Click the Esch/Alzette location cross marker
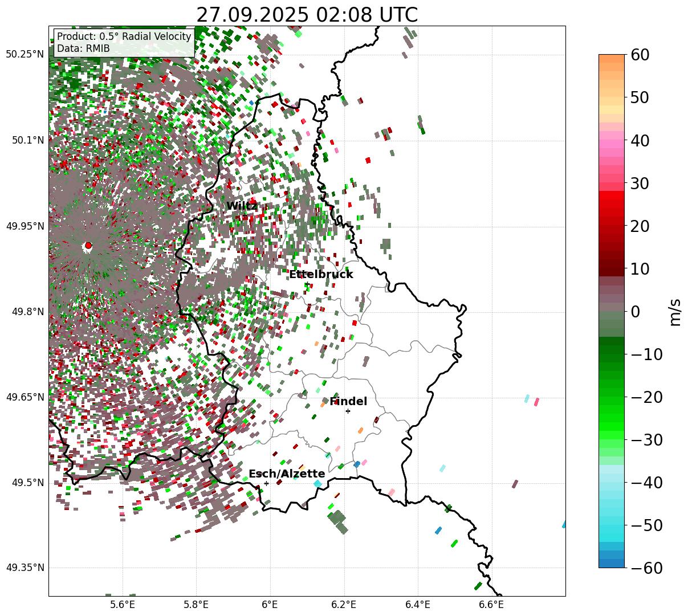Viewport: 688px width, 616px height. tap(266, 483)
